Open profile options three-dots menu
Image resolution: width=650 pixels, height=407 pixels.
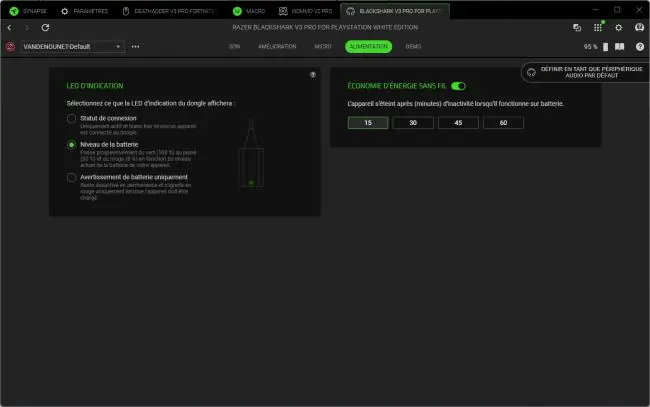pos(135,47)
